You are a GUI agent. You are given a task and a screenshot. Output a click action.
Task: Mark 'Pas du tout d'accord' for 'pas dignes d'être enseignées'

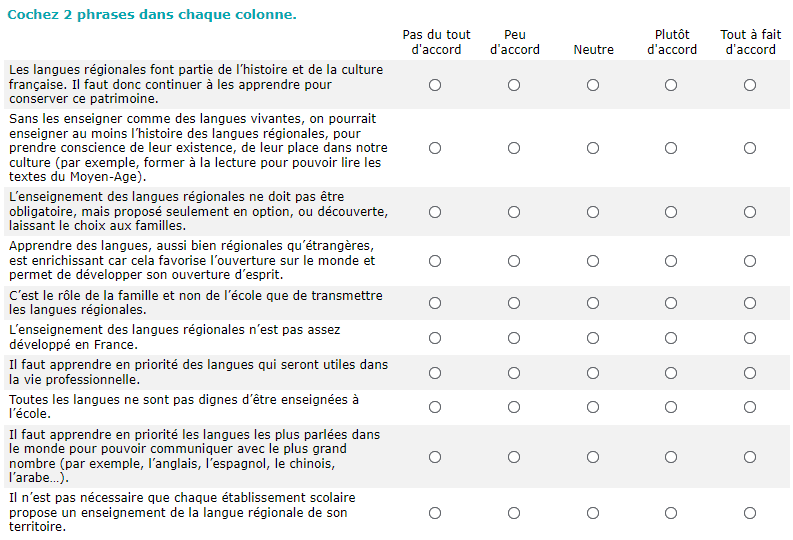click(435, 407)
